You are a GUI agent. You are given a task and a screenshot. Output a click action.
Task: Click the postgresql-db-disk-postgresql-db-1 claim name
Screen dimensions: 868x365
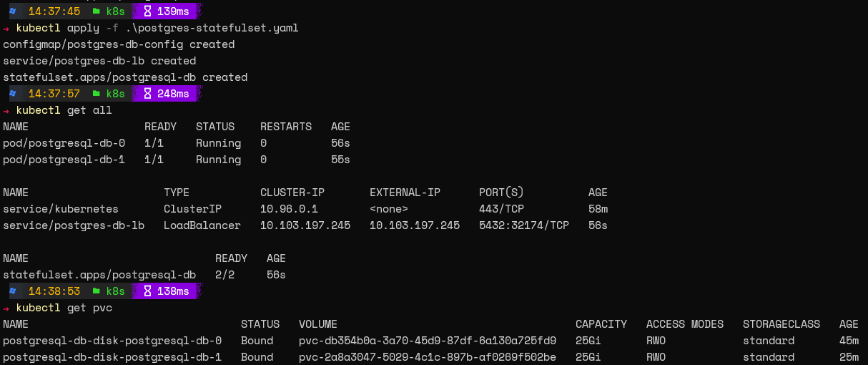click(x=112, y=357)
